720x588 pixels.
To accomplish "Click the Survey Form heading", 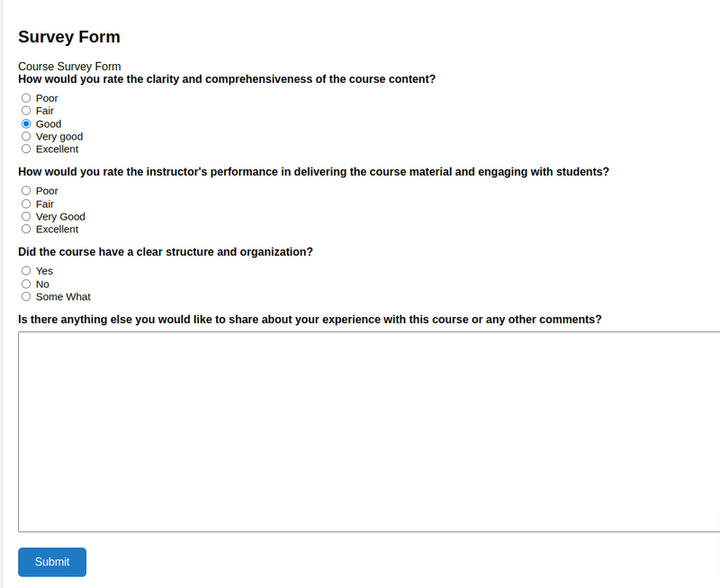I will tap(69, 37).
